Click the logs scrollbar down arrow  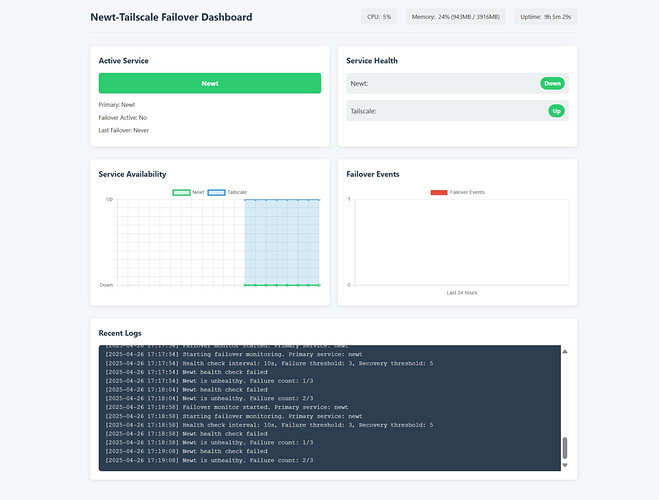(565, 465)
